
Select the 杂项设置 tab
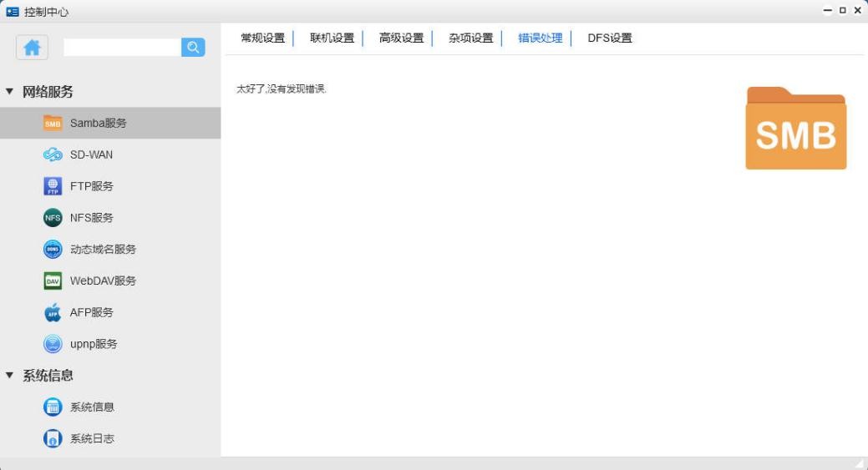(x=470, y=38)
